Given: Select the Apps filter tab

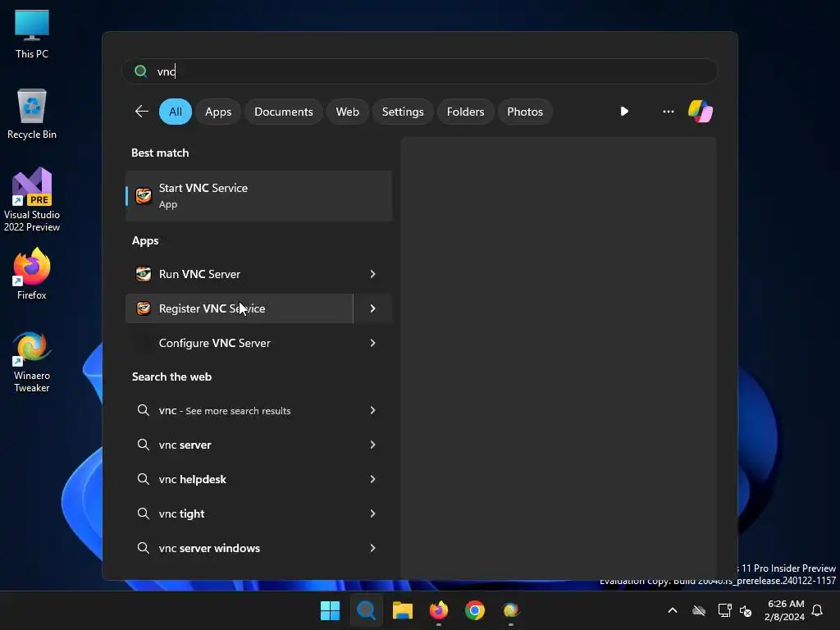Looking at the screenshot, I should click(218, 112).
